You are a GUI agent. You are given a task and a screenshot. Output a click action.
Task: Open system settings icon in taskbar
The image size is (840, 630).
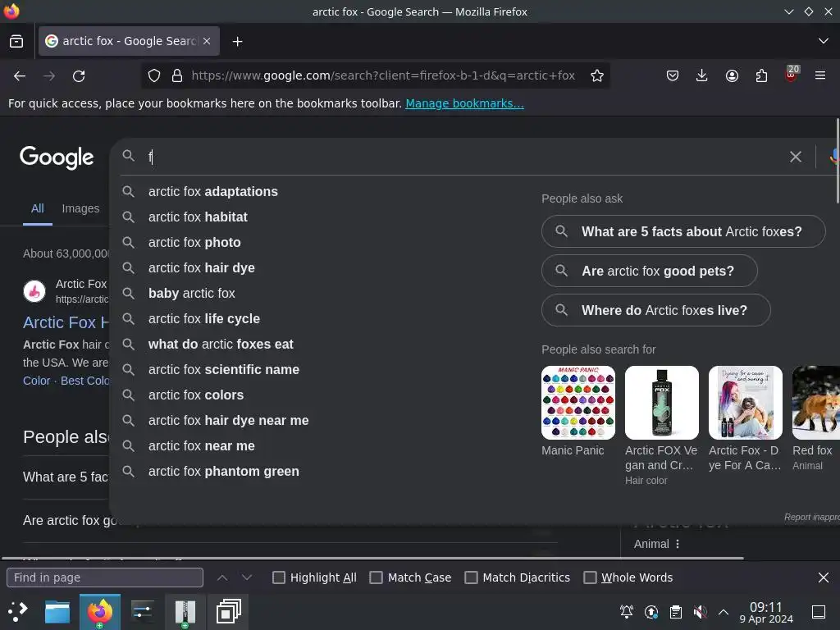[143, 611]
